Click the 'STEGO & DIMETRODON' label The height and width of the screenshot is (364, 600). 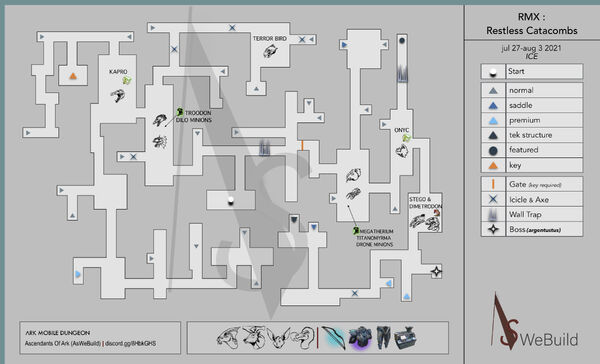425,203
